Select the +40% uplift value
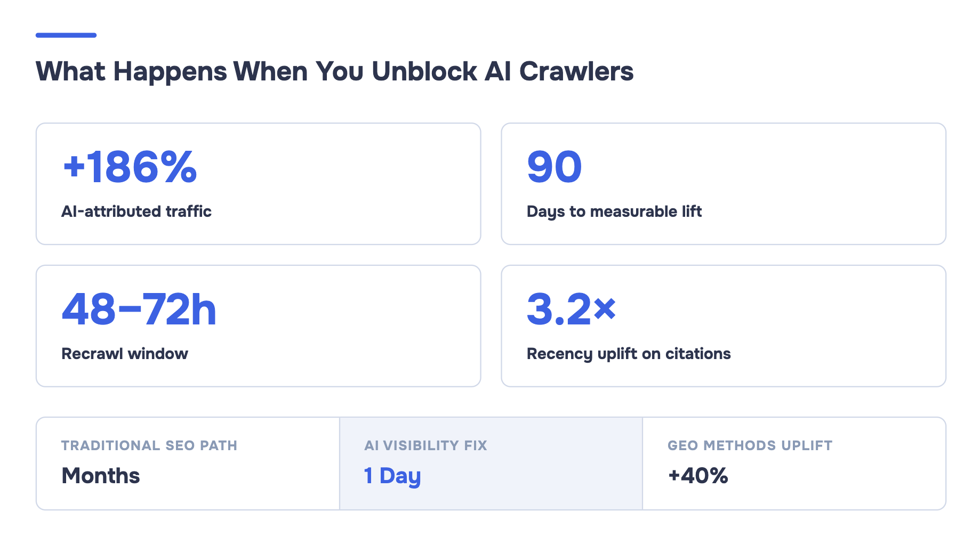The height and width of the screenshot is (545, 980). pos(698,476)
